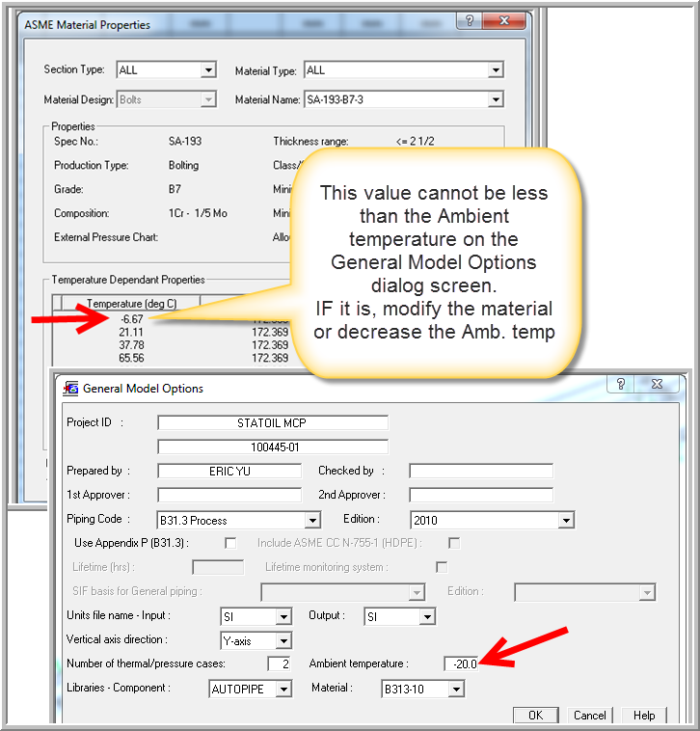
Task: Click the help question mark in ASME Material Properties
Action: click(470, 20)
